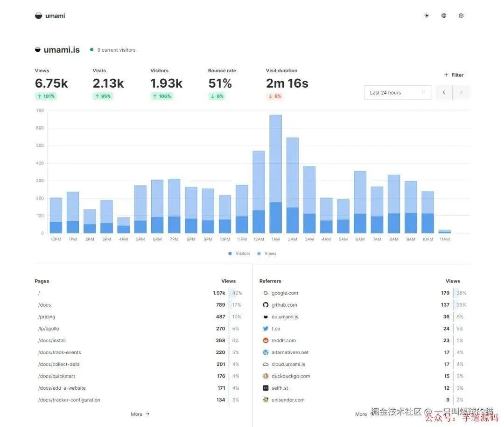The width and height of the screenshot is (504, 427).
Task: Open the Last 24 hours dropdown
Action: (x=398, y=92)
